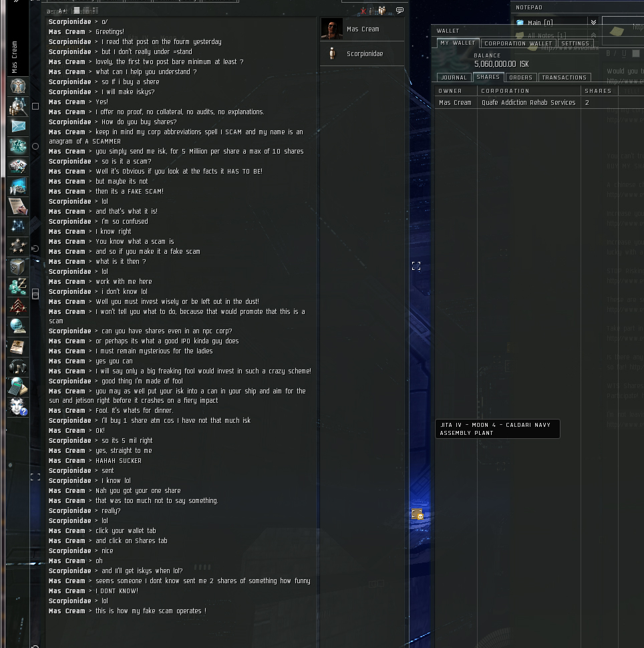Toggle Underline formatting in Notepad
The width and height of the screenshot is (644, 648).
point(624,53)
